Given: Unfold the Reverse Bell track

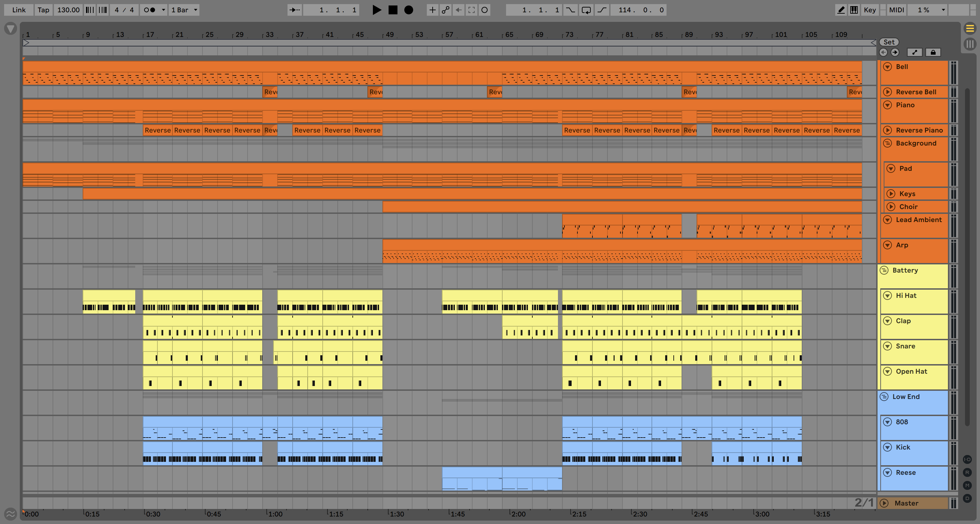Looking at the screenshot, I should point(887,92).
